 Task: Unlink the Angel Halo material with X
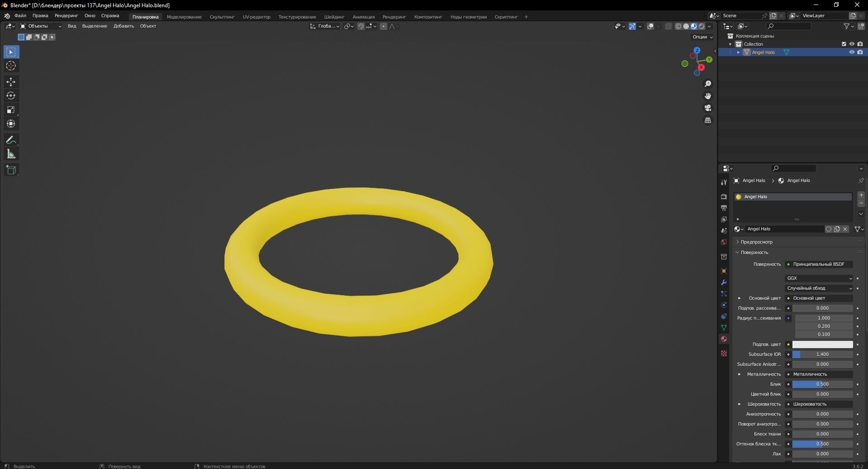[845, 229]
